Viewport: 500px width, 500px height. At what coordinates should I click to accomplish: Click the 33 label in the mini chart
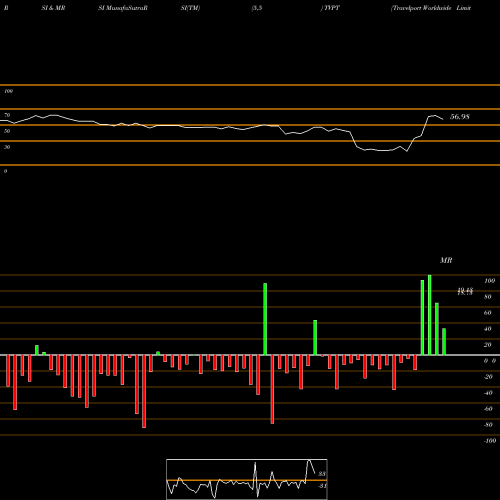point(322,474)
